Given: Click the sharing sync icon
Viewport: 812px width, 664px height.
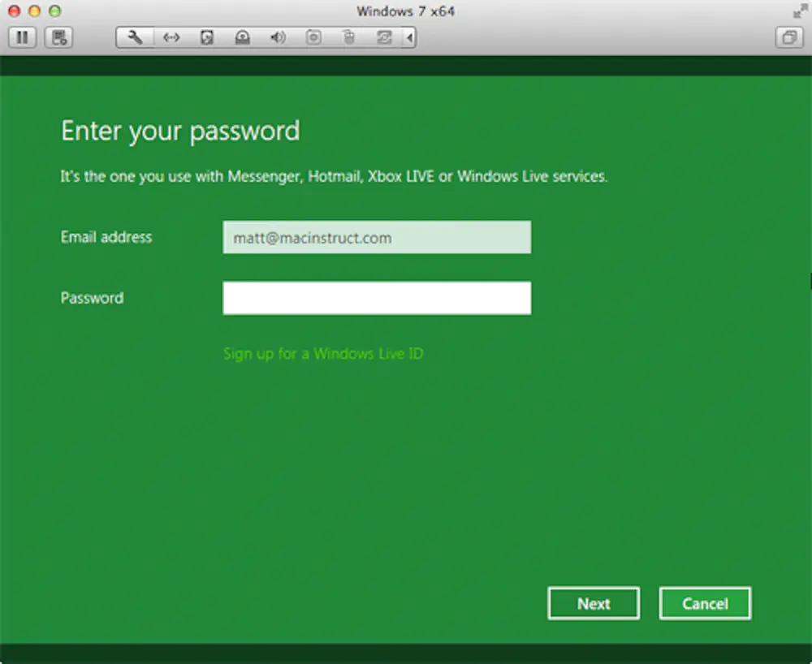Looking at the screenshot, I should pyautogui.click(x=383, y=37).
